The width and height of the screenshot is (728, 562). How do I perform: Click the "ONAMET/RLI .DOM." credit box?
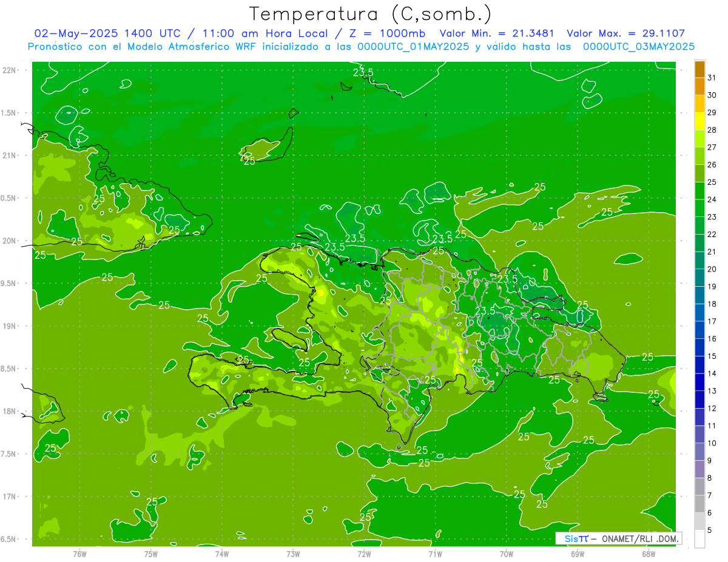(x=618, y=538)
